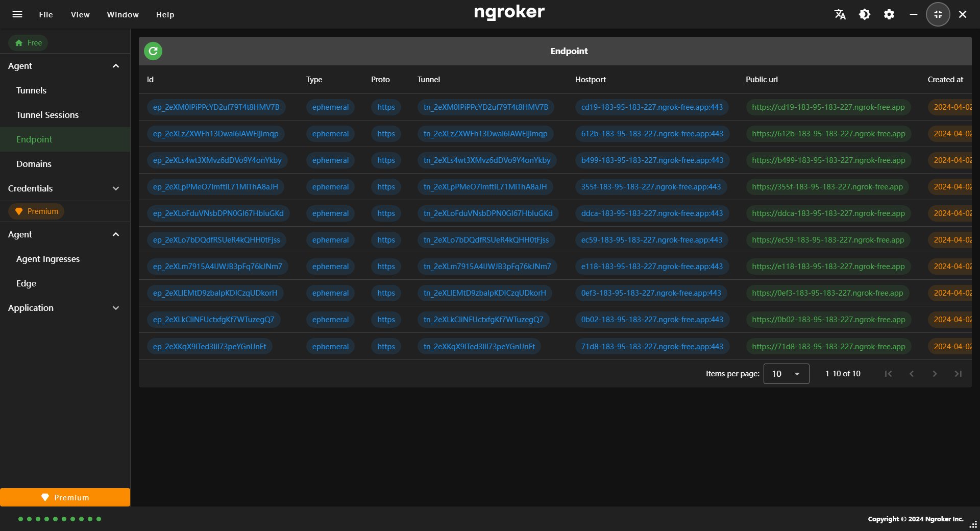The width and height of the screenshot is (980, 531).
Task: Click tunnel tn_2eXLm7915A4IJWJB3pFq76kJNm7
Action: 487,267
